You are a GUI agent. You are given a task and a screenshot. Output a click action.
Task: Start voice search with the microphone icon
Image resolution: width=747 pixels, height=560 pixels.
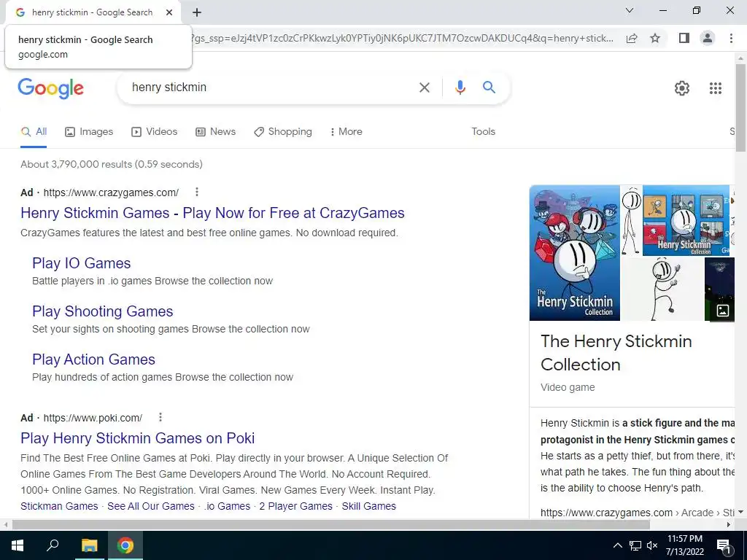coord(460,87)
